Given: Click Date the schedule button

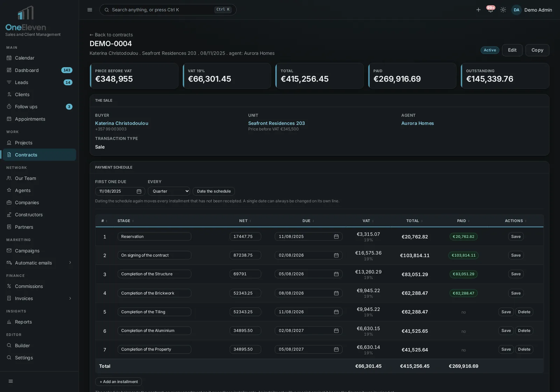Looking at the screenshot, I should (214, 191).
